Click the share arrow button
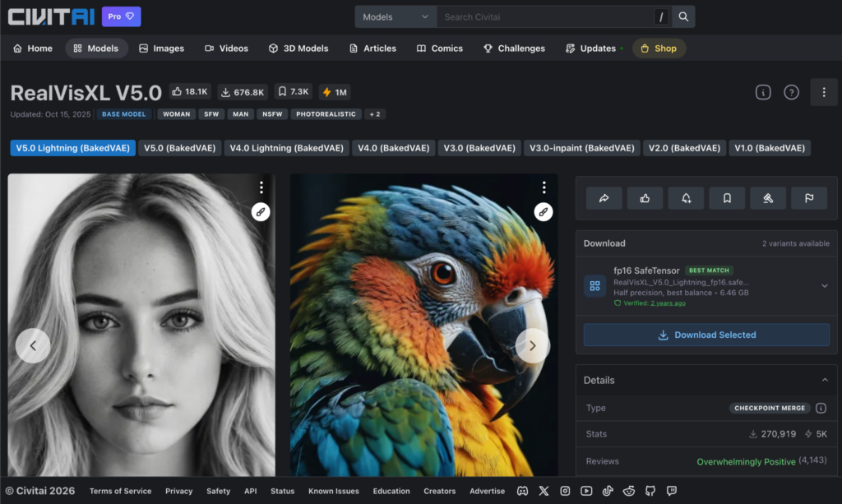This screenshot has width=842, height=504. point(604,198)
